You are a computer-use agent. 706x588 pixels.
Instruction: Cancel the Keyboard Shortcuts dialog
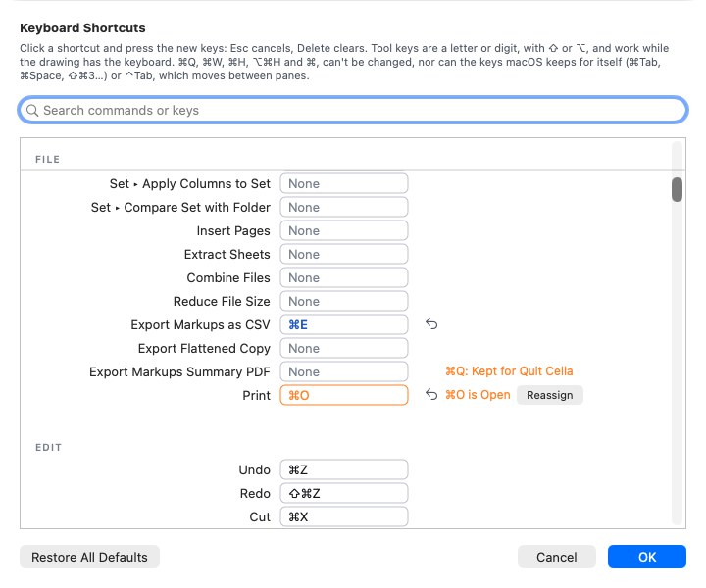pyautogui.click(x=557, y=557)
